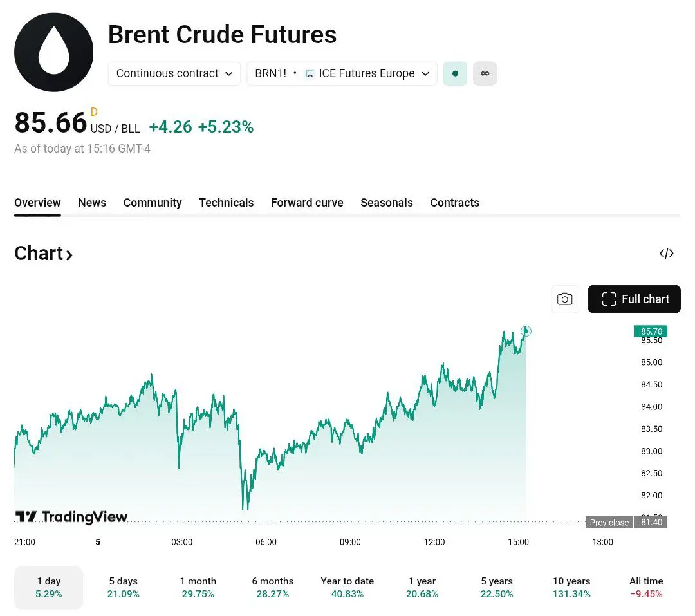Click the delayed data 'D' indicator
The width and height of the screenshot is (695, 616).
(x=94, y=112)
